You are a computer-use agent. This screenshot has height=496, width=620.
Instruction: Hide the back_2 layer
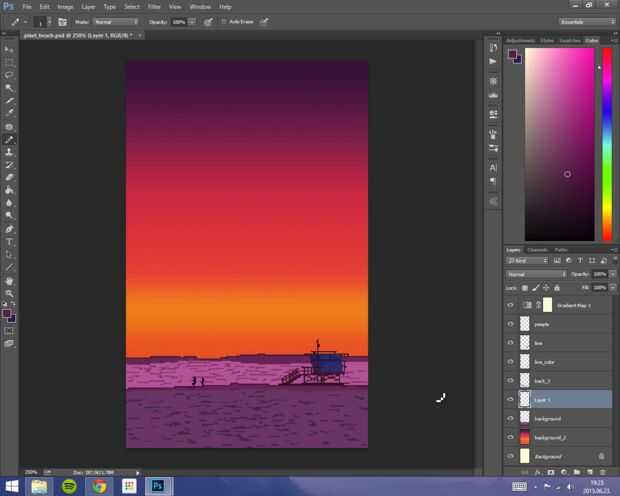click(510, 380)
